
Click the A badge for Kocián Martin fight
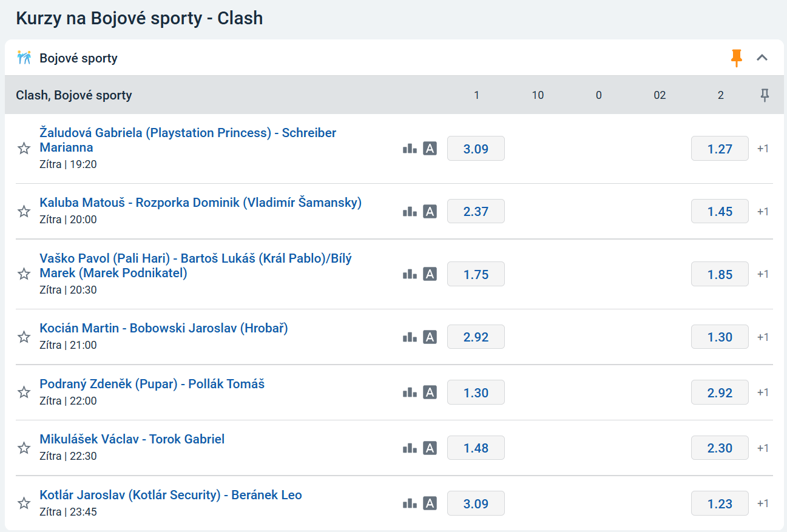(x=430, y=337)
